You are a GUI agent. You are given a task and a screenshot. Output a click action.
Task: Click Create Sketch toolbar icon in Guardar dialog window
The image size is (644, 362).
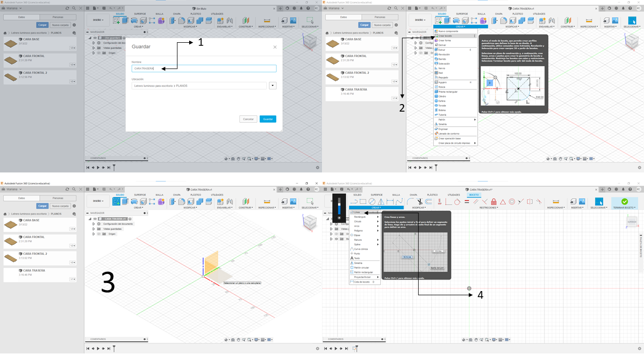[x=117, y=20]
